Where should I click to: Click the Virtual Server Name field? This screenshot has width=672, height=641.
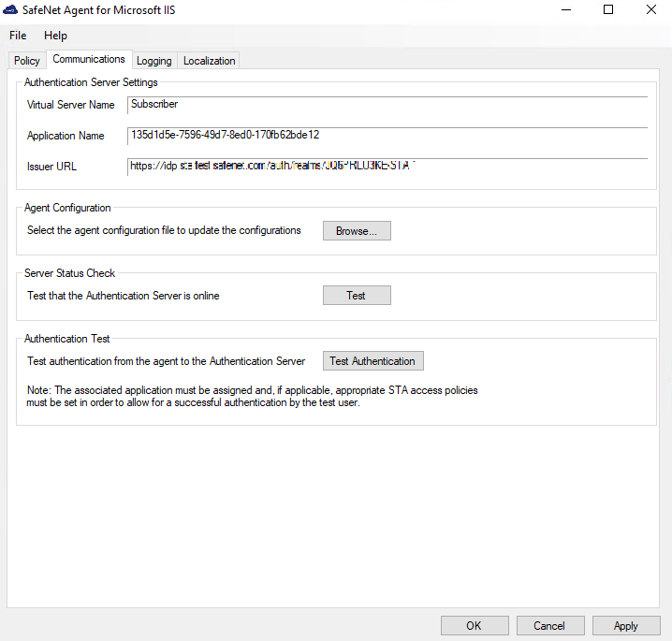(387, 105)
